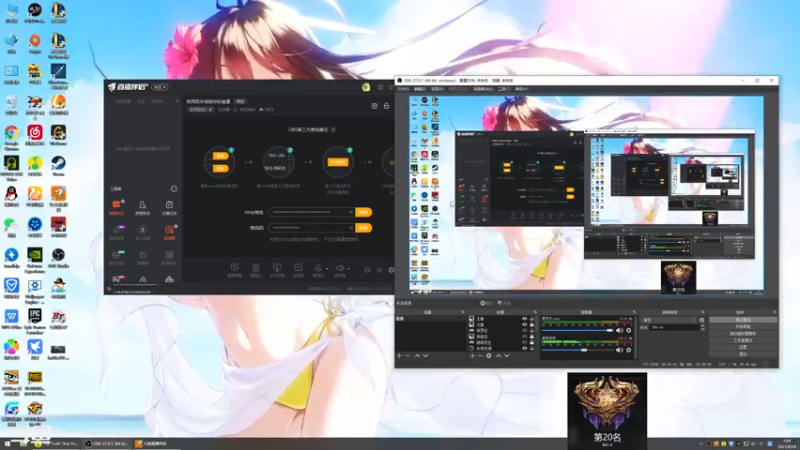Expand speaker device dropdown arrow in companion

click(348, 268)
